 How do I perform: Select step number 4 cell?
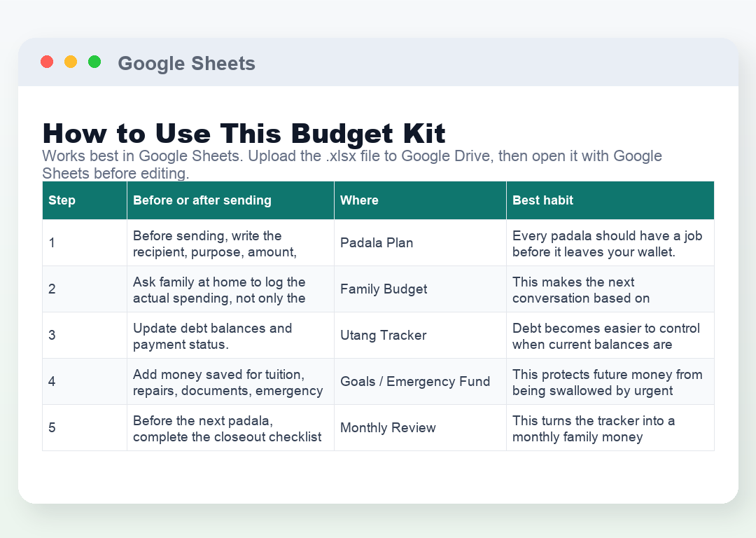pyautogui.click(x=85, y=382)
